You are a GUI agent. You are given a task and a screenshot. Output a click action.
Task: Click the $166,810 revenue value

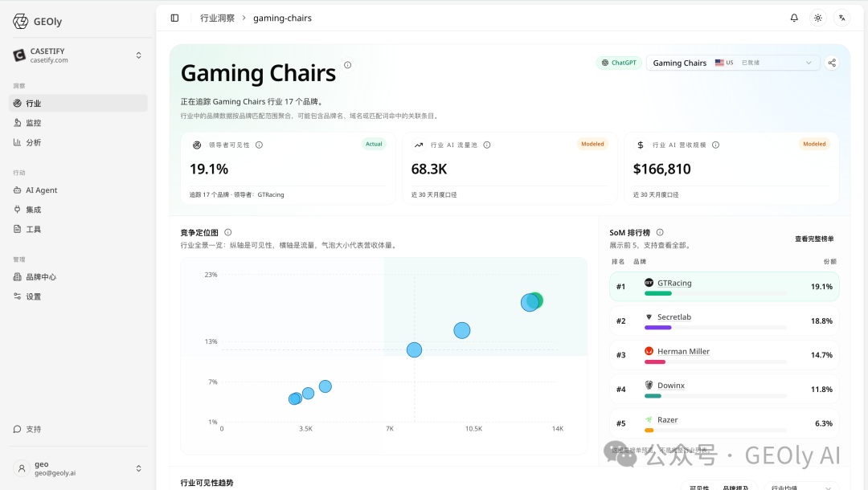(661, 169)
